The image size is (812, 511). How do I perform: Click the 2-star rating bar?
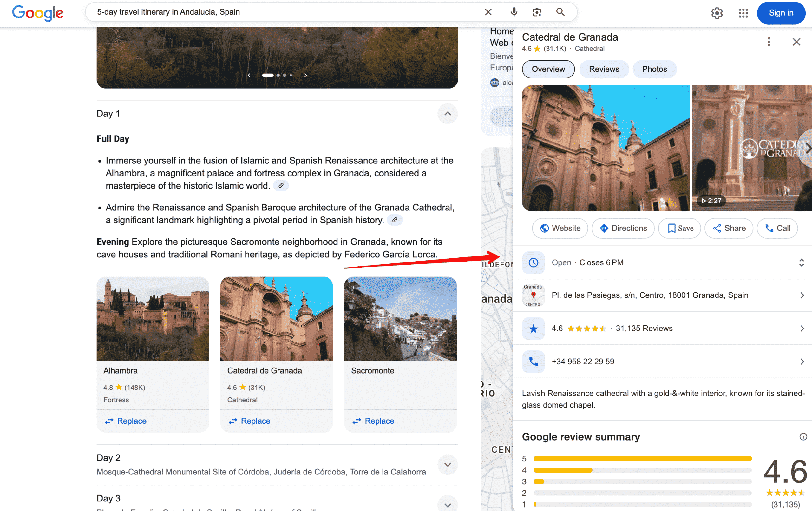tap(642, 493)
